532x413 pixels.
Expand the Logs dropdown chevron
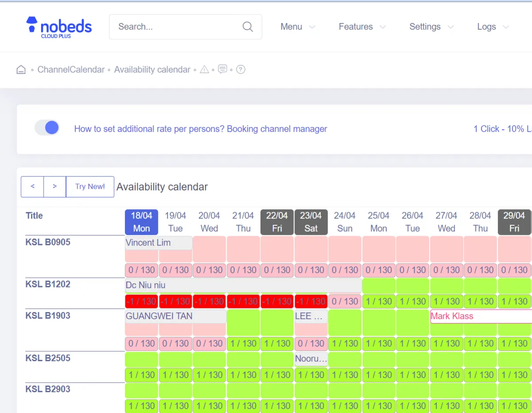point(505,27)
